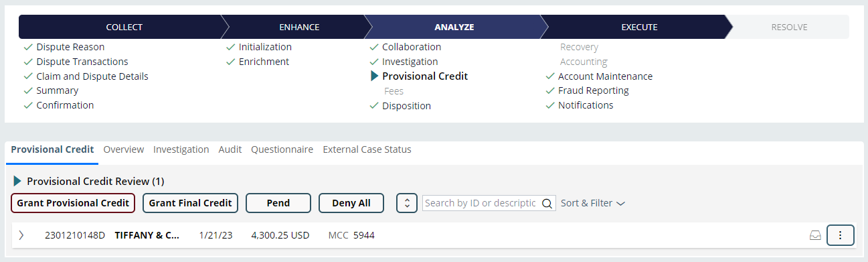Viewport: 868px width, 262px height.
Task: Click the Deny All button
Action: pyautogui.click(x=351, y=203)
